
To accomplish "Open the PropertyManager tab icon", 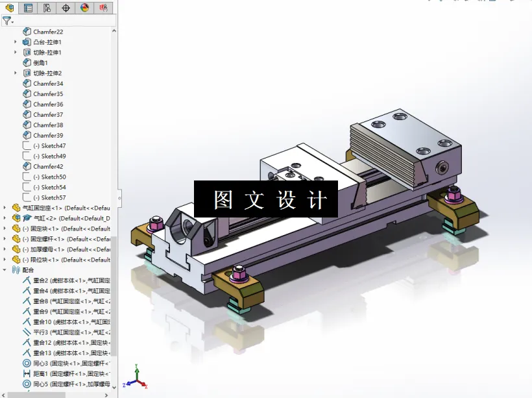I will (27, 8).
